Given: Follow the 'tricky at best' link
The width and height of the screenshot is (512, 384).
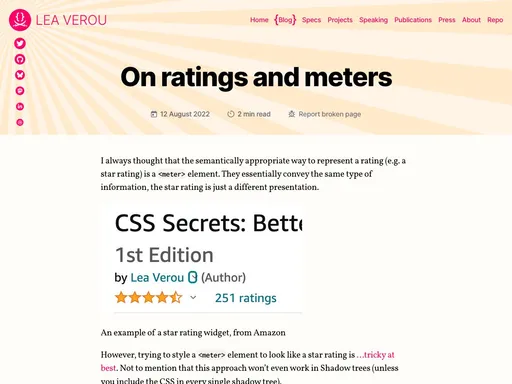Looking at the screenshot, I should [x=247, y=361].
